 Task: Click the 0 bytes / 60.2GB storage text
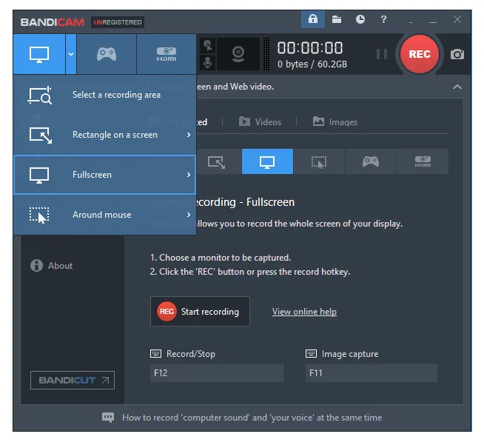click(x=312, y=64)
